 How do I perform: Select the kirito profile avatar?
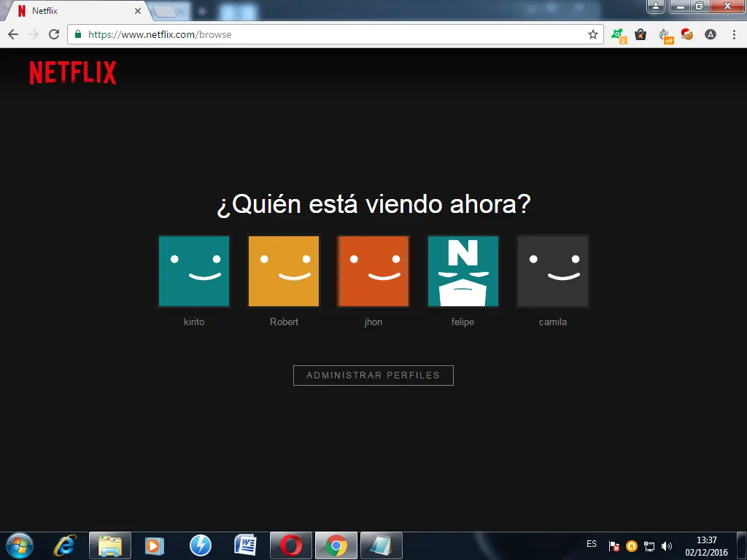tap(194, 271)
